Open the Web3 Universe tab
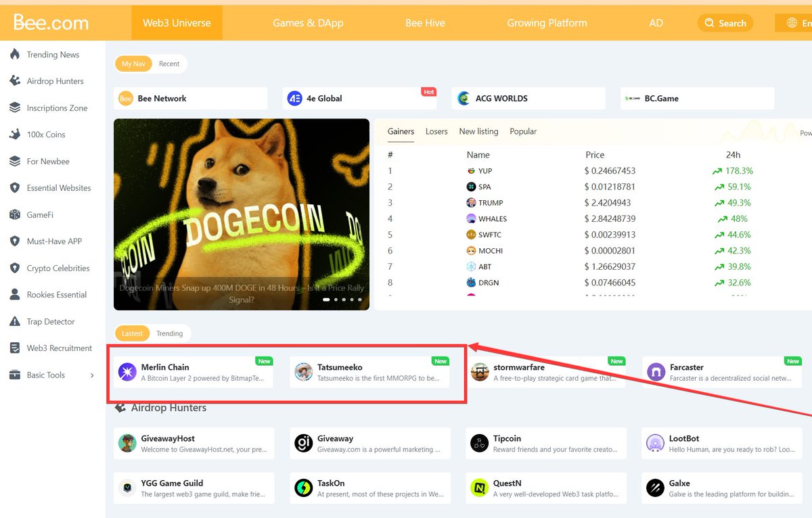 177,23
